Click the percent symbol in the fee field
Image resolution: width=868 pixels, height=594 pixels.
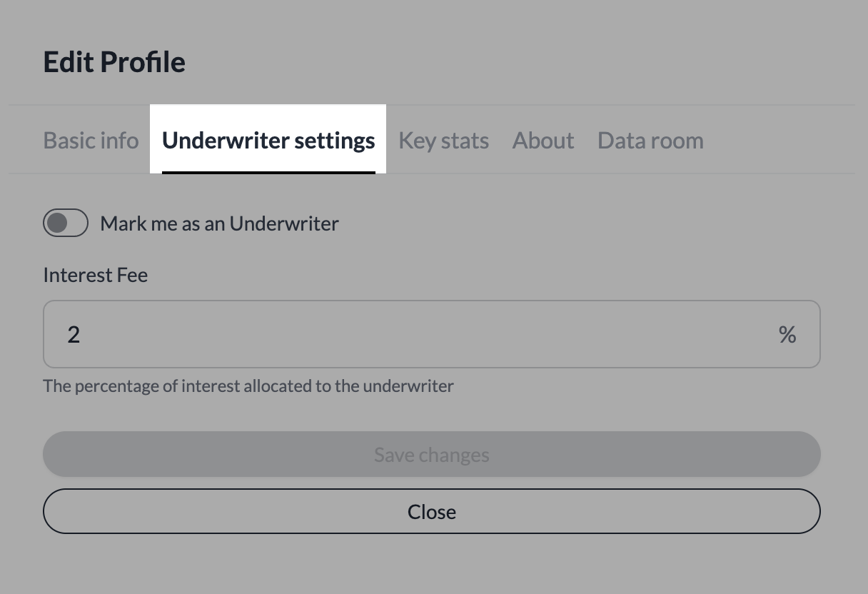pos(787,334)
